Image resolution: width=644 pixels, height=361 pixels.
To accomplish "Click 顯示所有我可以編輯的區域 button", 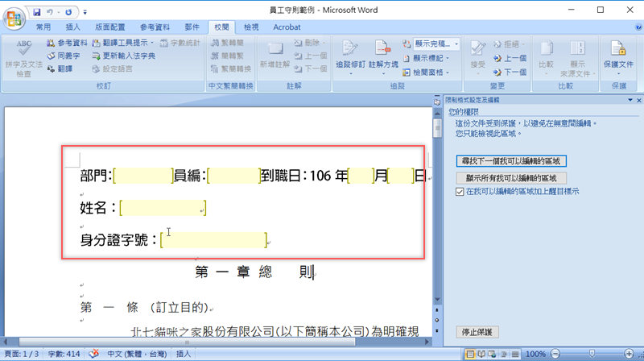I will [511, 178].
